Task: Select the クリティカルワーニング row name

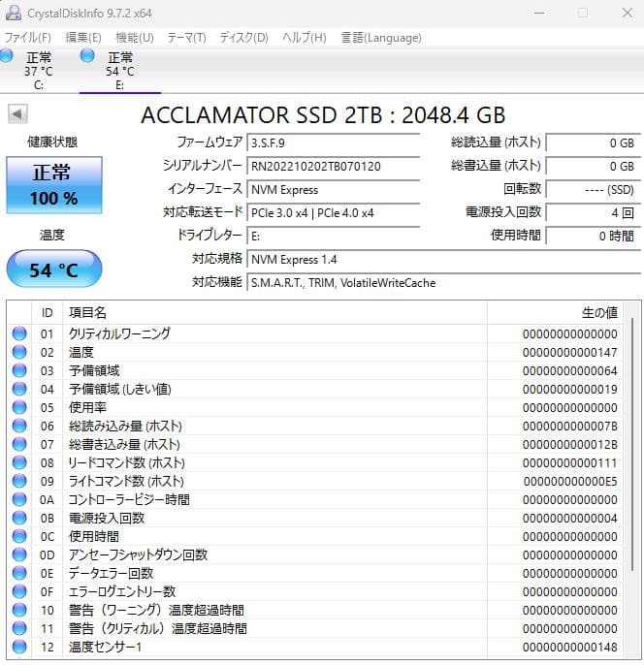Action: point(119,333)
